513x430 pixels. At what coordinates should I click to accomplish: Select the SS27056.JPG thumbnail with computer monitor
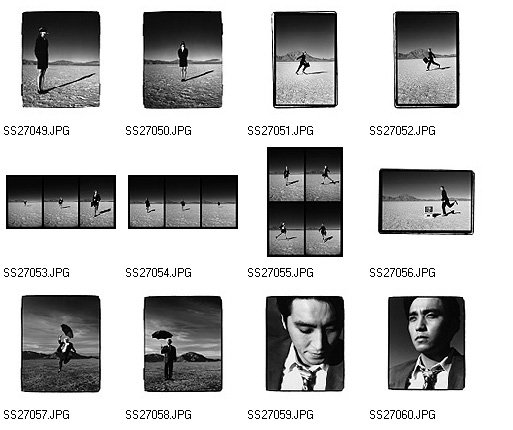[x=426, y=201]
